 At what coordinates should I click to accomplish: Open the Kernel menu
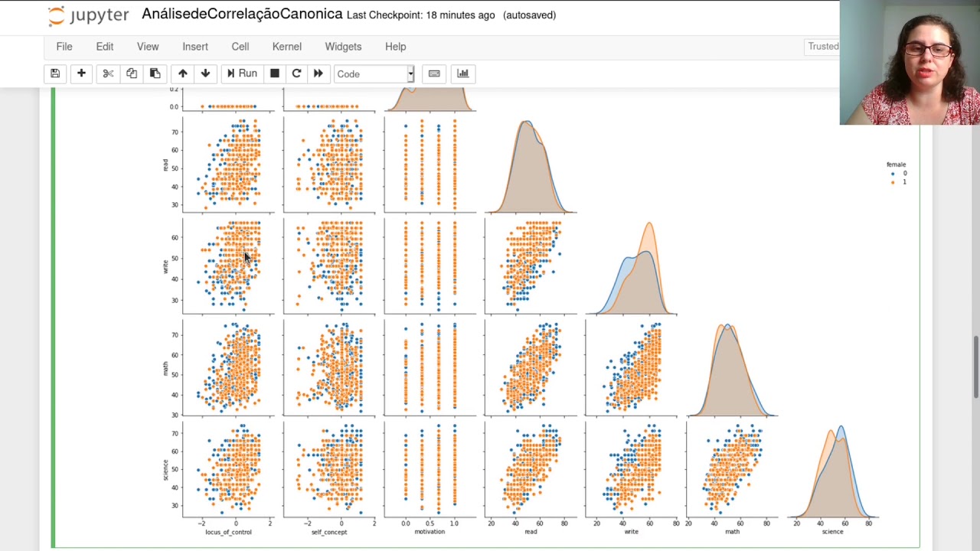(287, 47)
